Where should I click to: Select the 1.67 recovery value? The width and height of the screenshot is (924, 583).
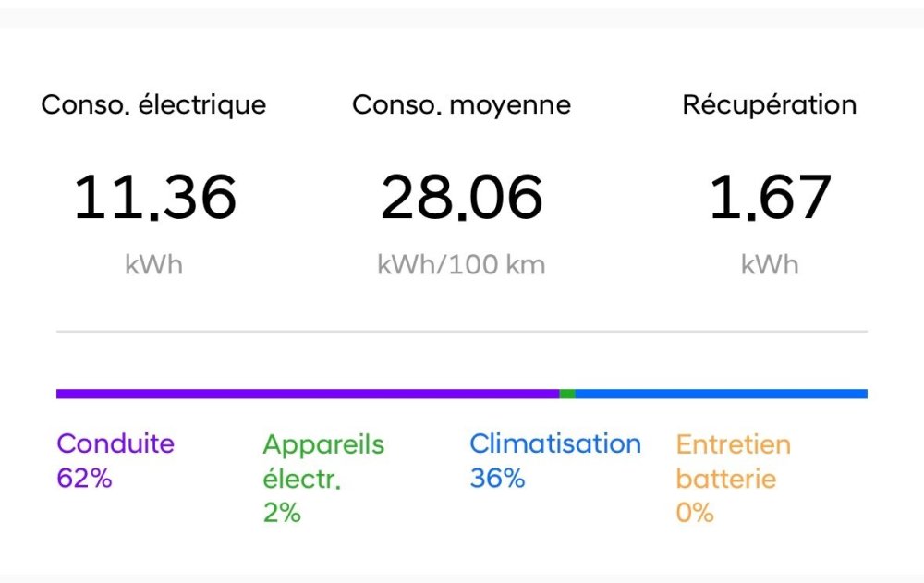[x=770, y=198]
